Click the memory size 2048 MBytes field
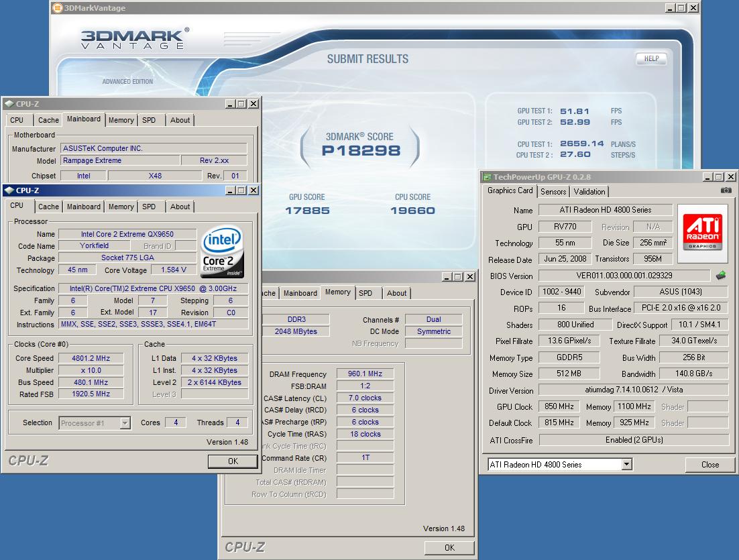739x560 pixels. (x=296, y=331)
